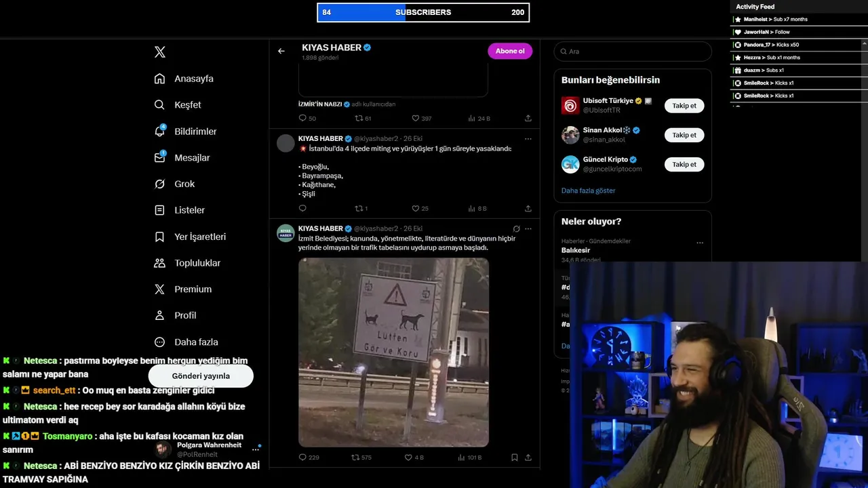Open Yer İşaretleri bookmarks
The width and height of the screenshot is (868, 488).
(190, 237)
